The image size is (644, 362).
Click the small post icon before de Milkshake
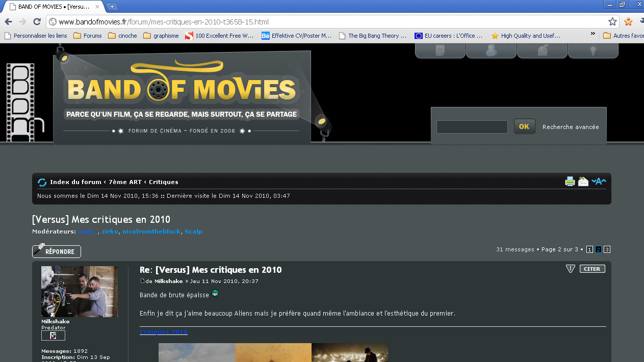pos(142,281)
